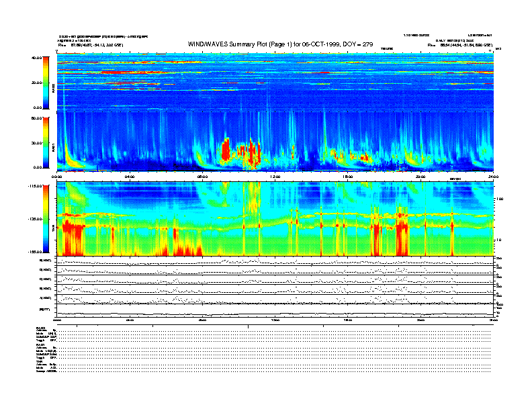Image resolution: width=532 pixels, height=411 pixels.
Task: Click the -135.00 label on TNR scale
Action: tap(35, 219)
